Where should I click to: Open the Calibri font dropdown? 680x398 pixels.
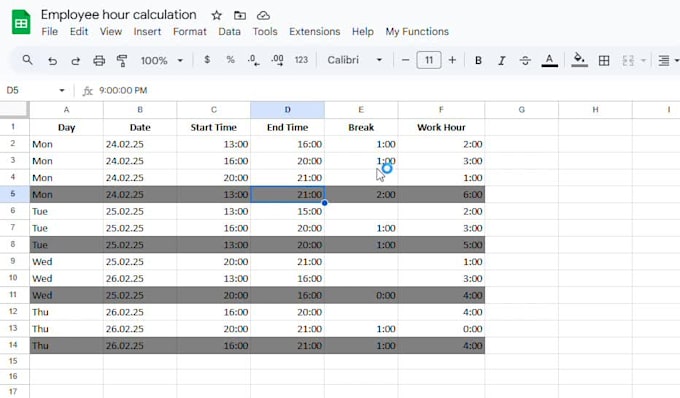(355, 60)
